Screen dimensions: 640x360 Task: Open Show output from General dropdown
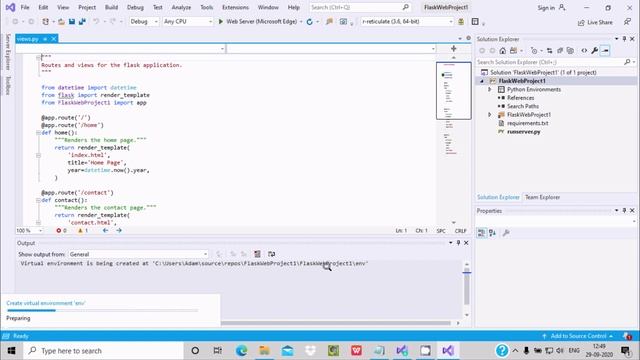point(138,254)
